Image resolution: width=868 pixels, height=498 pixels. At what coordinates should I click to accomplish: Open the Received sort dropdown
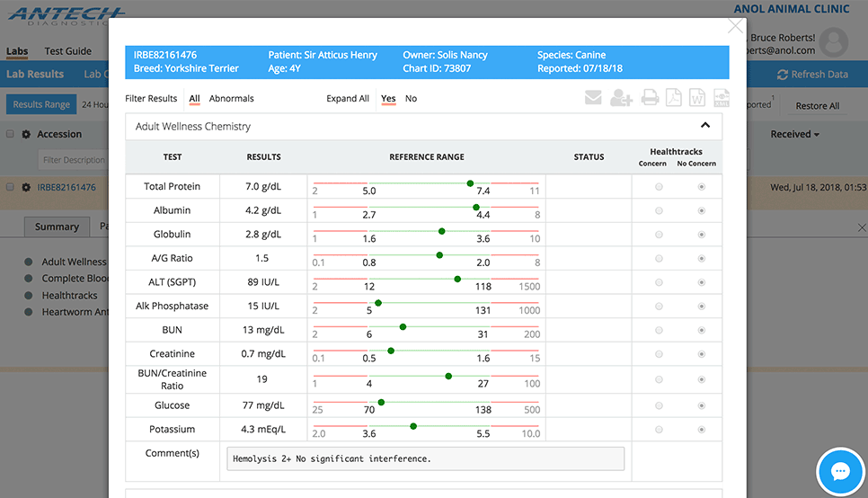tap(795, 134)
